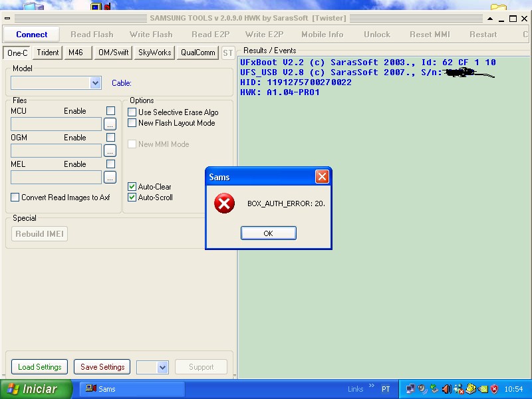Open the QualComm tab
532x399 pixels.
198,53
